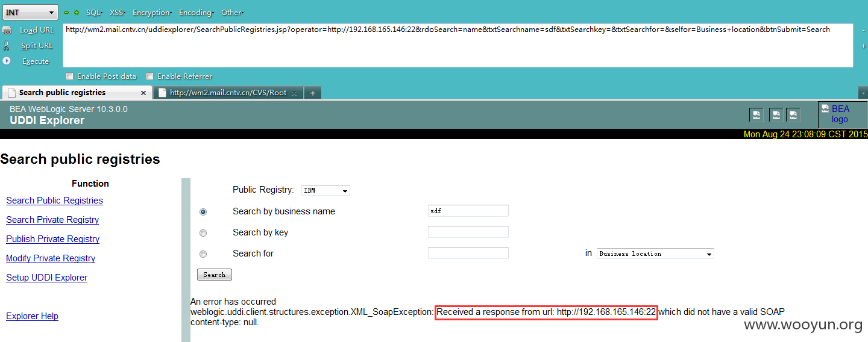Click the green minus icon beside INT
Image resolution: width=868 pixels, height=342 pixels.
pos(66,13)
